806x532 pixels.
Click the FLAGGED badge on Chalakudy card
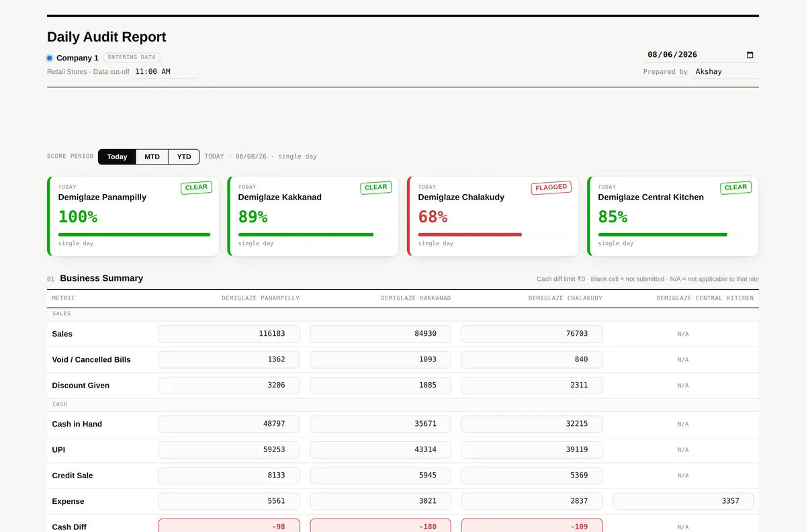coord(551,187)
